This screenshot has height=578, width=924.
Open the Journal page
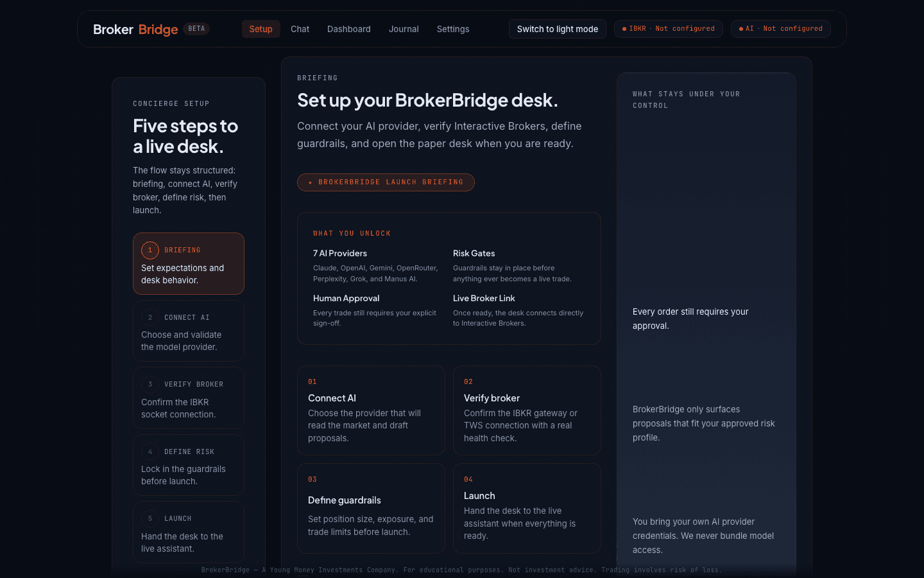pos(404,29)
